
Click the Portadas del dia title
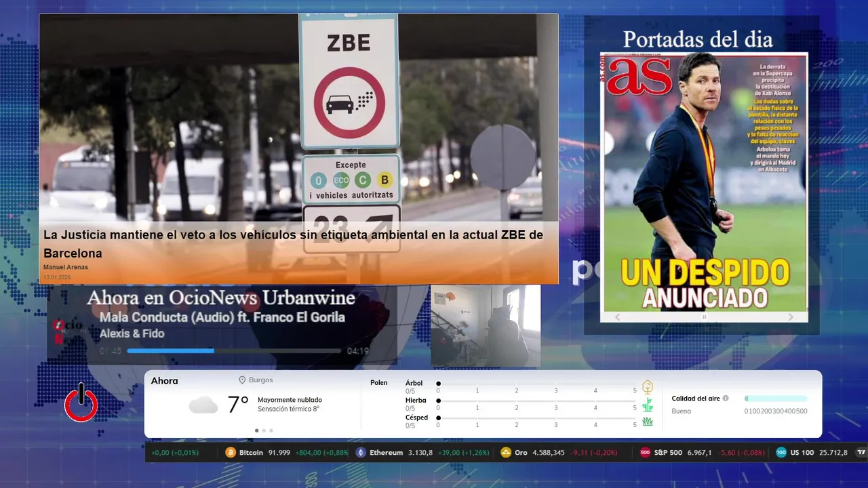(698, 39)
